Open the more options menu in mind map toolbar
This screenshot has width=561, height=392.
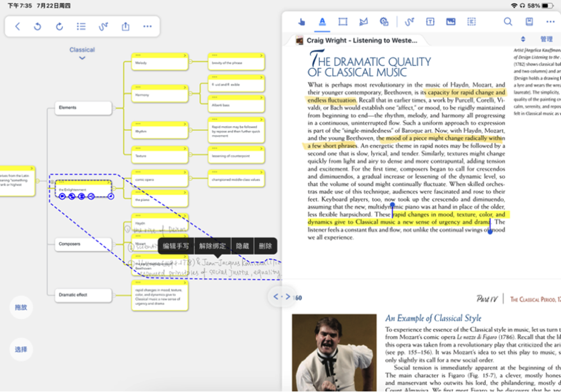coord(148,26)
